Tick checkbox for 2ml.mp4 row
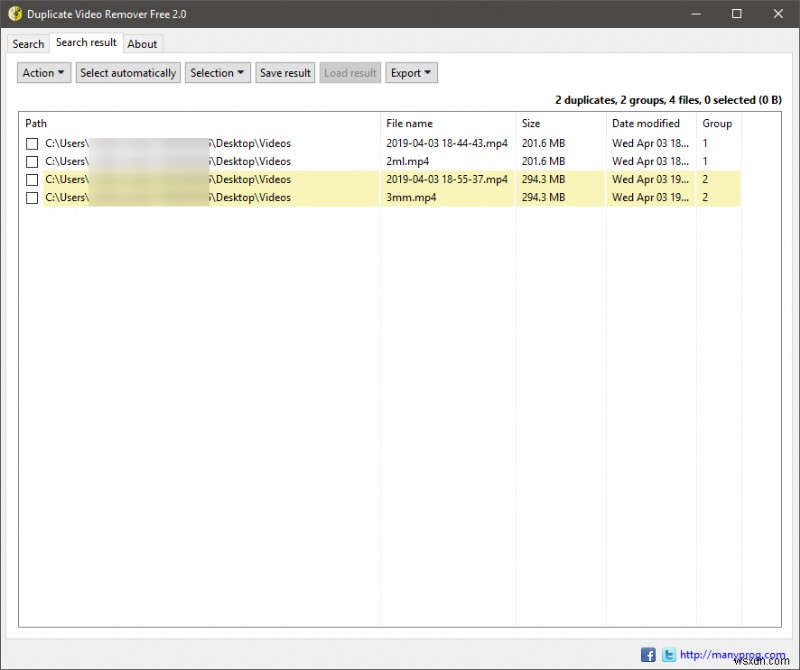 32,162
